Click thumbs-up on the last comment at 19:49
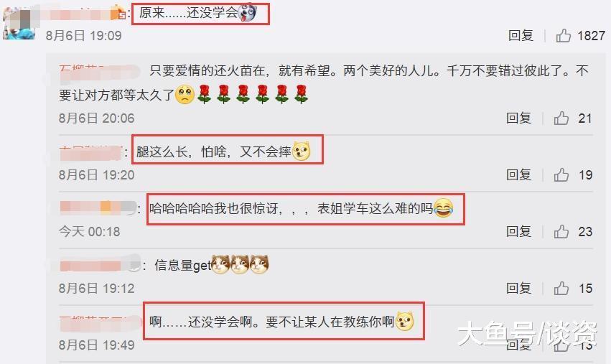This screenshot has height=364, width=611. [561, 345]
